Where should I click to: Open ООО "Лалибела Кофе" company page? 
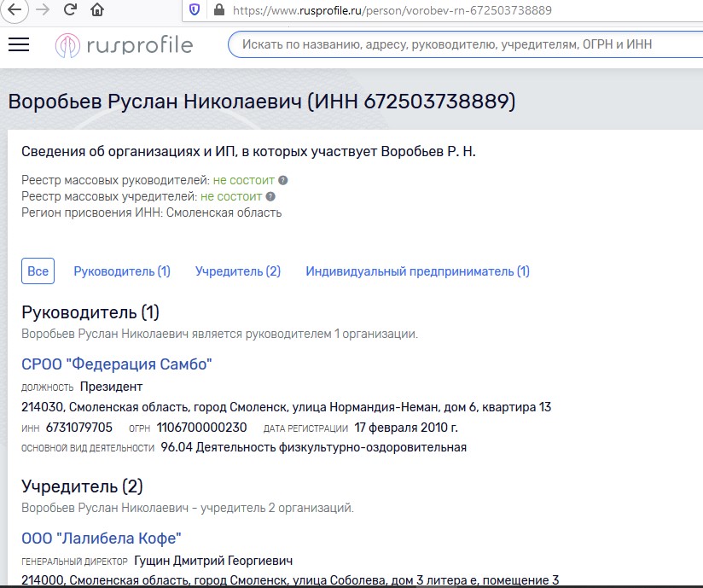click(x=102, y=539)
